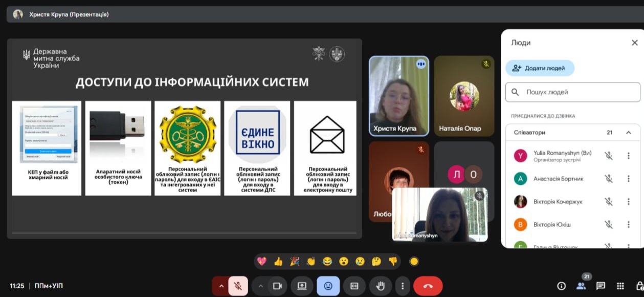Open meeting details info icon
644x297 pixels.
coord(561,286)
